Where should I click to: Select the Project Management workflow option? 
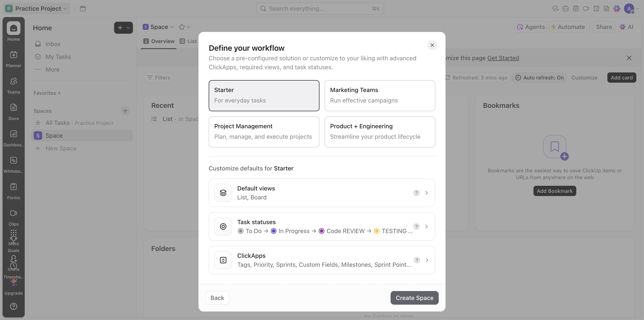tap(264, 132)
